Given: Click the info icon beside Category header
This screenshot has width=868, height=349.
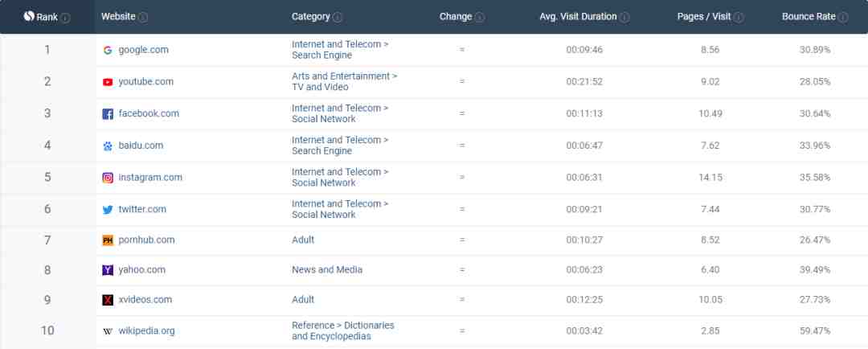Looking at the screenshot, I should (337, 17).
